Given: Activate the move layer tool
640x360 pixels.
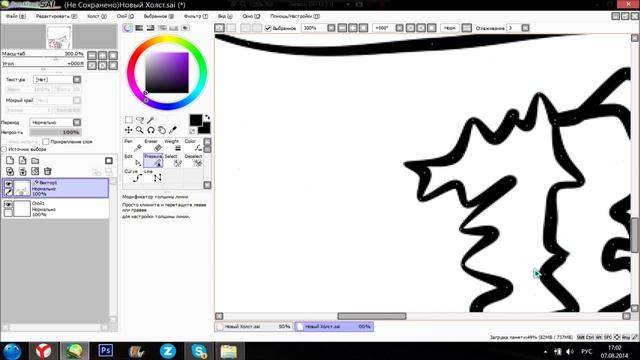Looking at the screenshot, I should pyautogui.click(x=129, y=130).
